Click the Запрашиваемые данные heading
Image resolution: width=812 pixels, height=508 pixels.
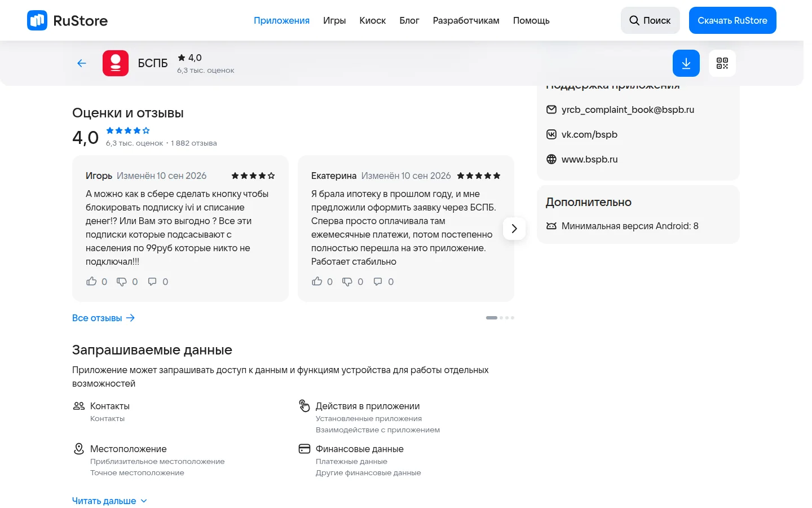point(152,350)
